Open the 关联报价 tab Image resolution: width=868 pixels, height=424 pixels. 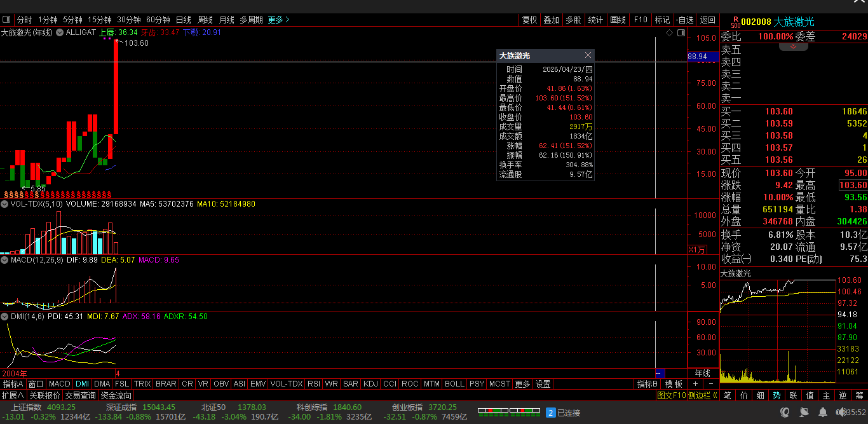(x=45, y=395)
